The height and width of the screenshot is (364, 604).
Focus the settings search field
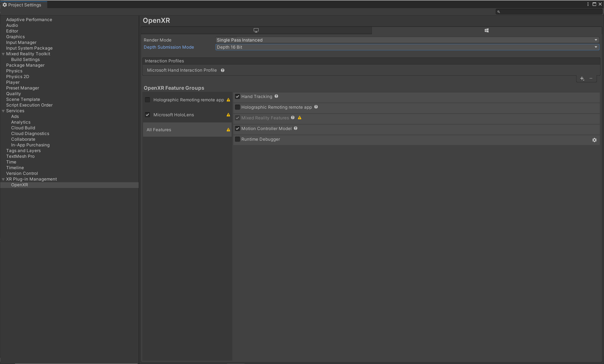click(549, 12)
